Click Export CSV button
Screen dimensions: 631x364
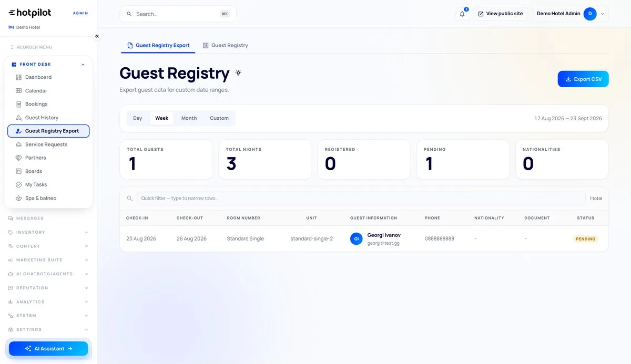coord(583,79)
